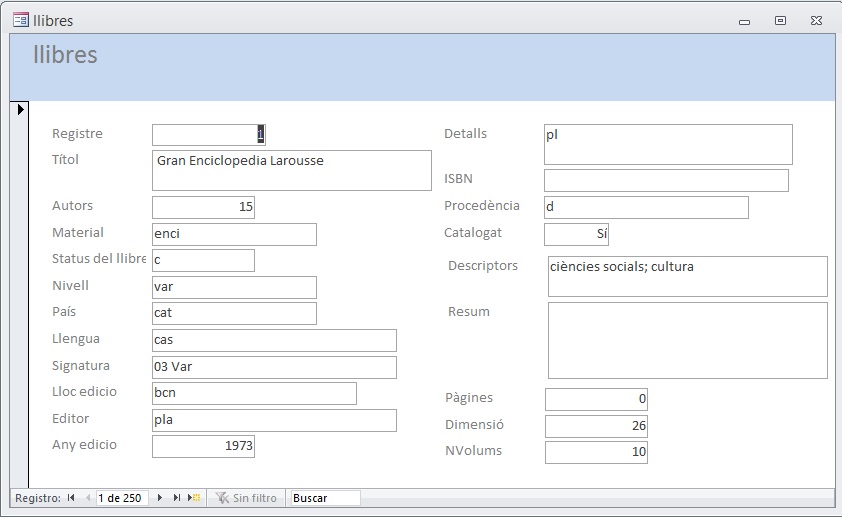
Task: Click the Autors field showing 15
Action: [204, 207]
